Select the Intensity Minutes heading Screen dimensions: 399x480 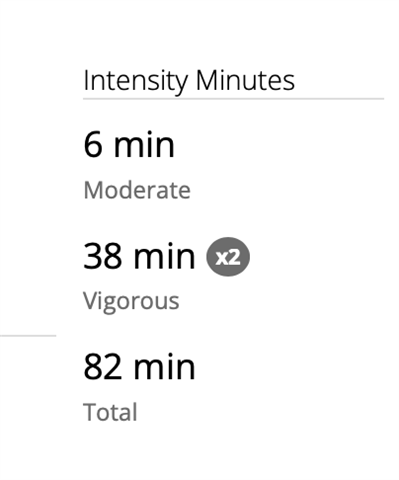point(189,81)
